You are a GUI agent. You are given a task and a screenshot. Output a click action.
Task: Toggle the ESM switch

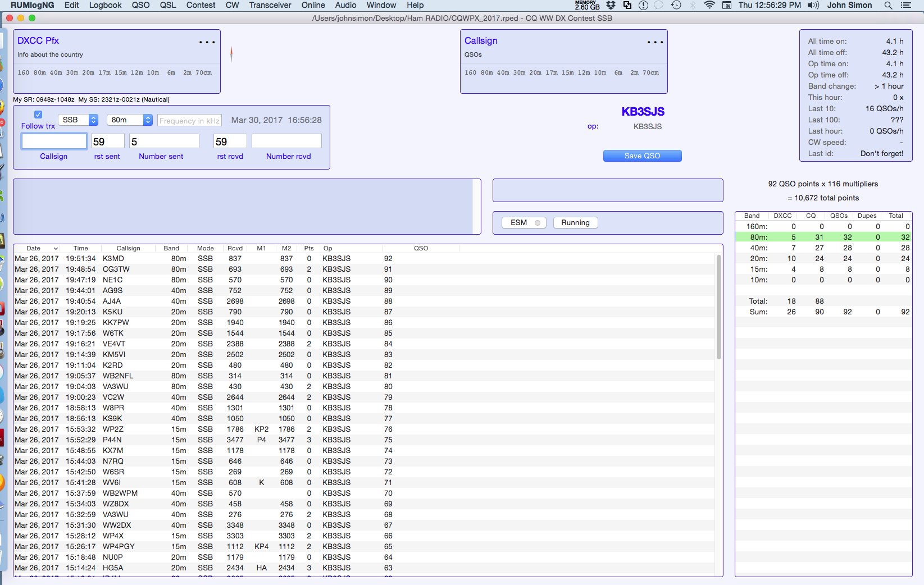(x=524, y=223)
